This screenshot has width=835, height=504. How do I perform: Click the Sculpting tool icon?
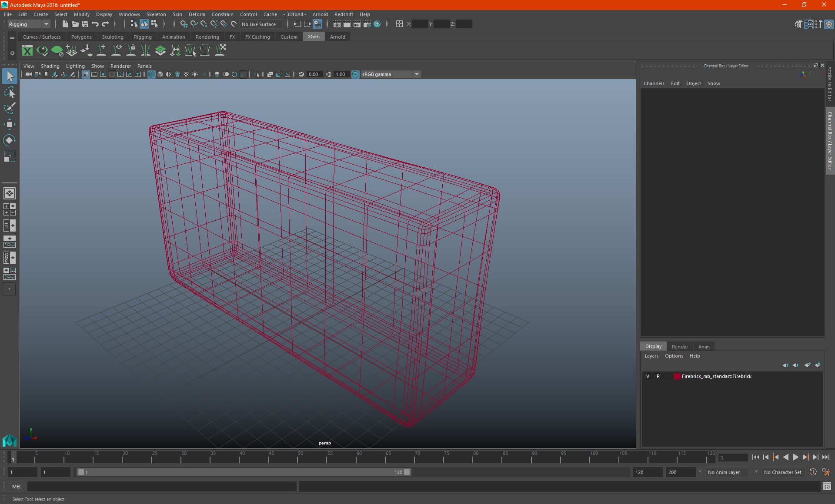pos(112,36)
